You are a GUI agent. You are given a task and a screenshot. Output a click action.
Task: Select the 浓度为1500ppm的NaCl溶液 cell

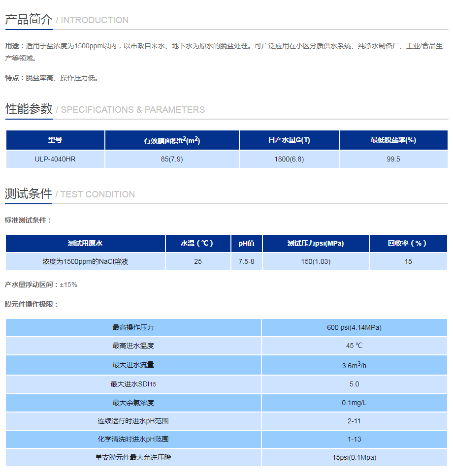[x=85, y=261]
